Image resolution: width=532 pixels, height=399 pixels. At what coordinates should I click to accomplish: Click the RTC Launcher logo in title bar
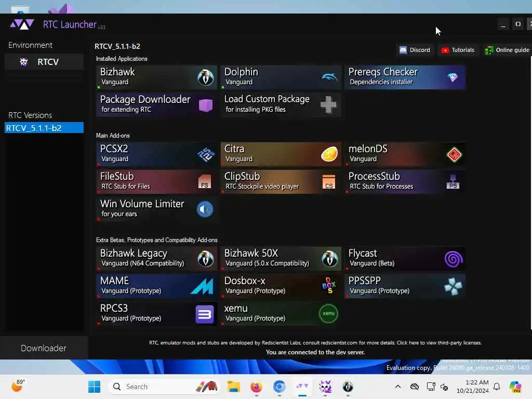[22, 24]
